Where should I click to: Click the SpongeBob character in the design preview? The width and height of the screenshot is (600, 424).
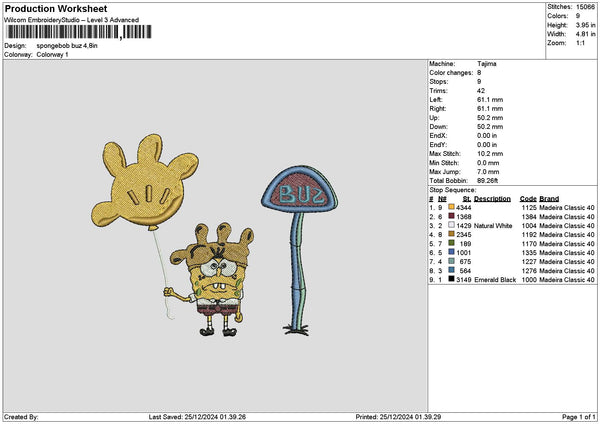(x=213, y=280)
